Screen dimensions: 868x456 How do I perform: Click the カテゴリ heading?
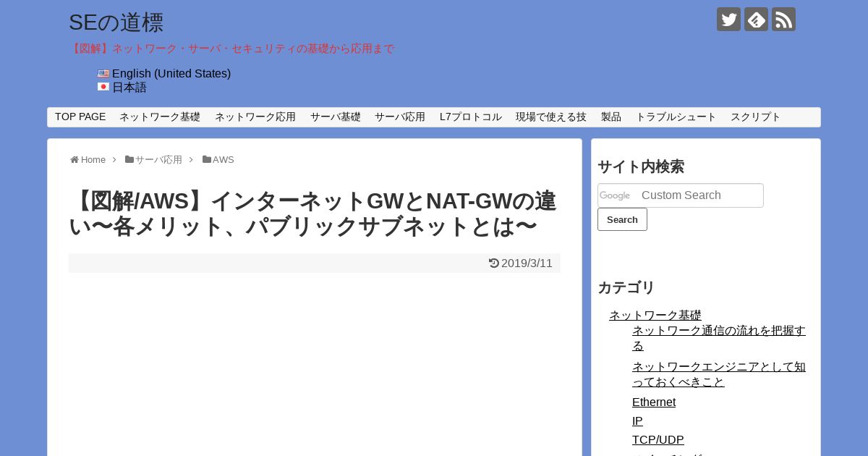(x=626, y=287)
